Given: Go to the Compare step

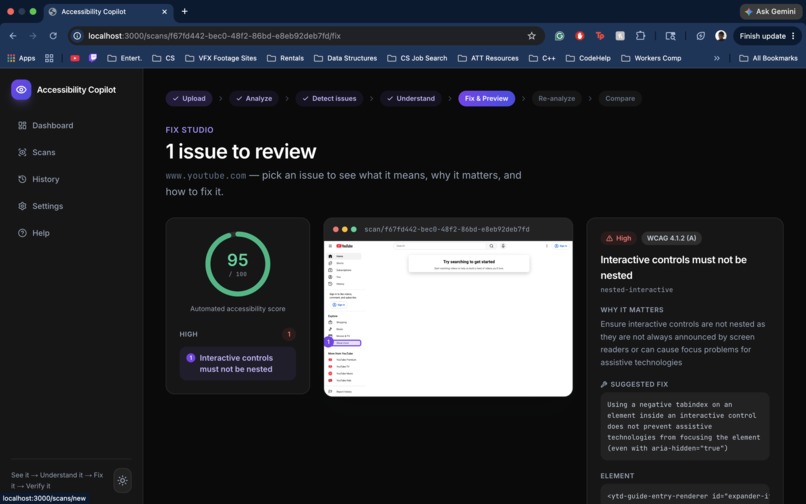Looking at the screenshot, I should (620, 98).
